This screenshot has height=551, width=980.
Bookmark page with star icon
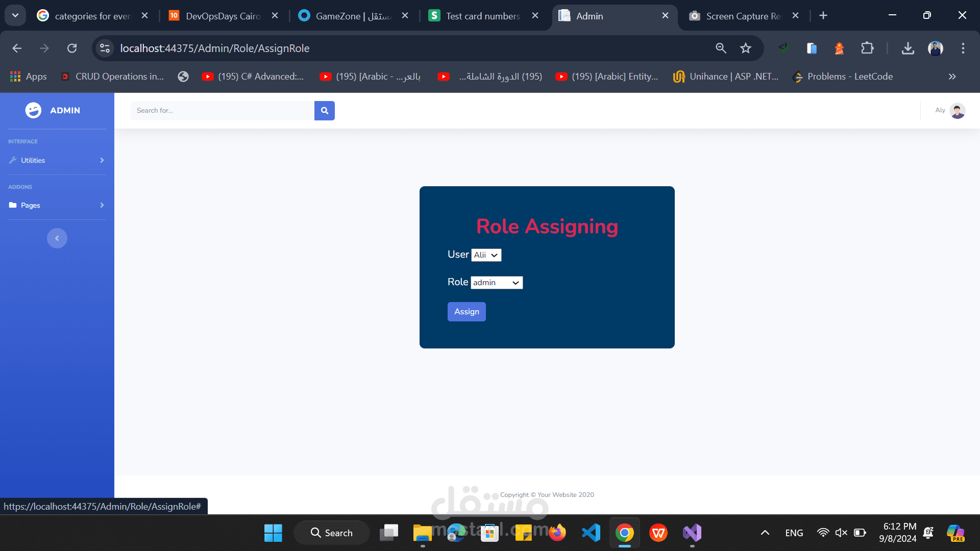tap(746, 48)
